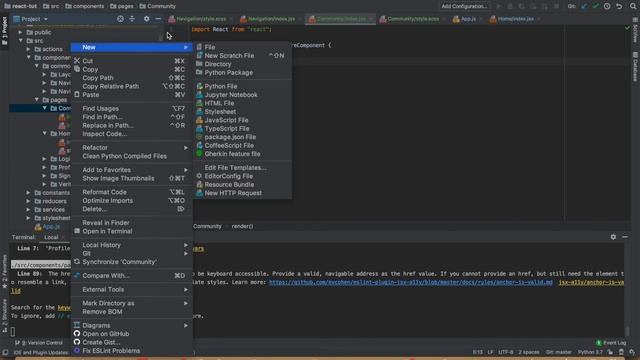This screenshot has height=360, width=640.
Task: Click the Synchronize 'Community' refresh icon
Action: point(77,262)
